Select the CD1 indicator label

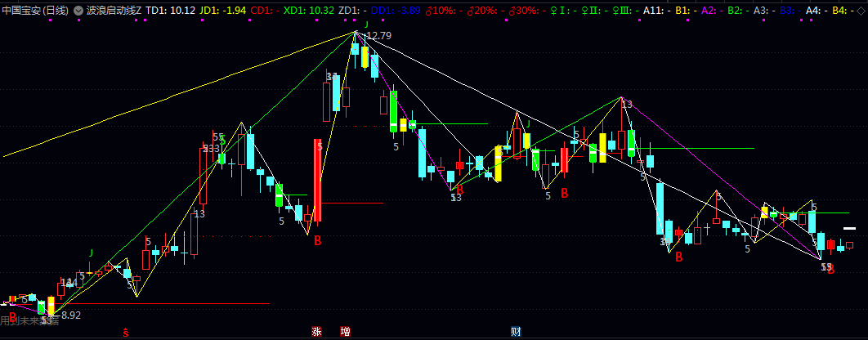(x=264, y=10)
